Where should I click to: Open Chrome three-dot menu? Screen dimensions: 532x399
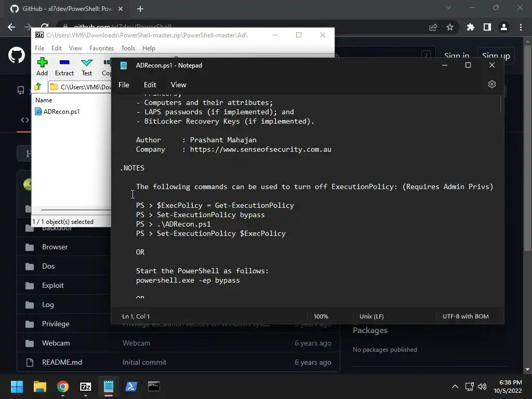(x=521, y=27)
